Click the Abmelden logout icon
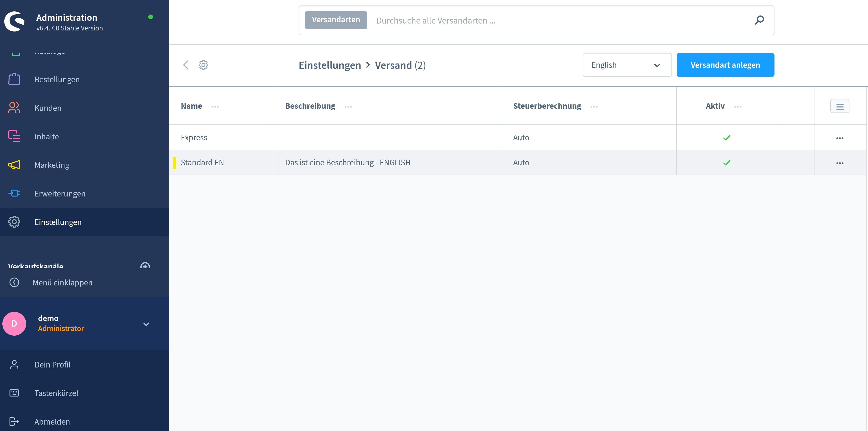Screen dimensions: 868x431 14,421
